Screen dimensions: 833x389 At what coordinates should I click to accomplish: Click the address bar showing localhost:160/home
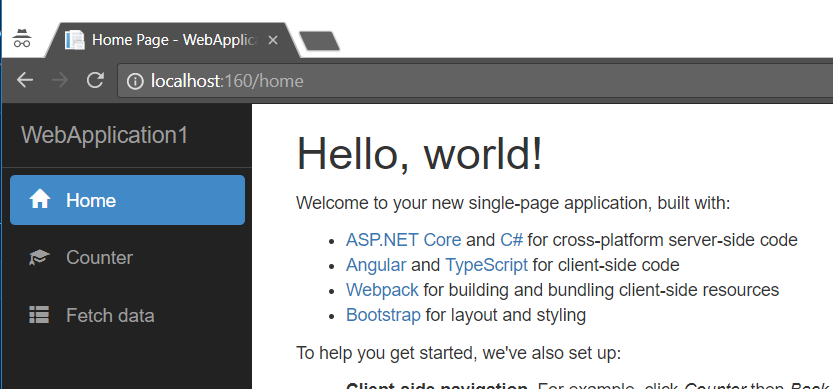point(474,81)
